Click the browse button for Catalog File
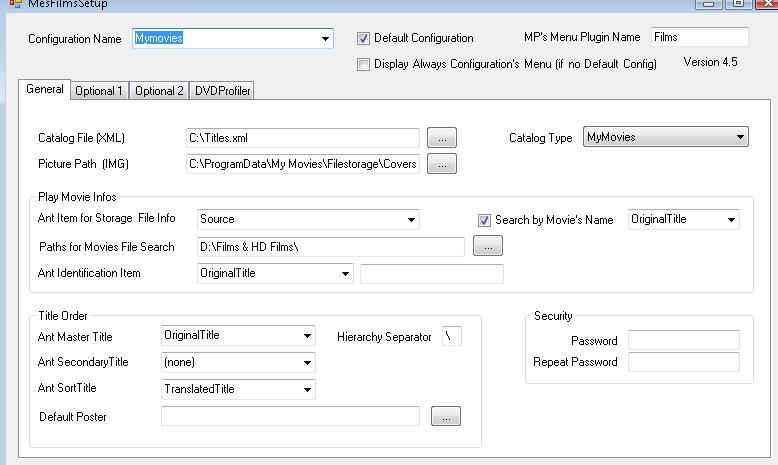This screenshot has width=778, height=465. 444,138
